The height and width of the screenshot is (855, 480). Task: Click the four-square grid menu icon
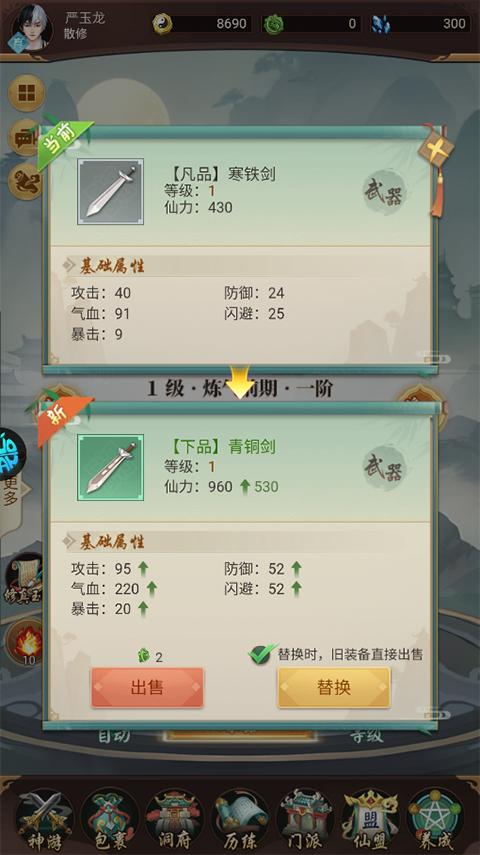coord(26,93)
